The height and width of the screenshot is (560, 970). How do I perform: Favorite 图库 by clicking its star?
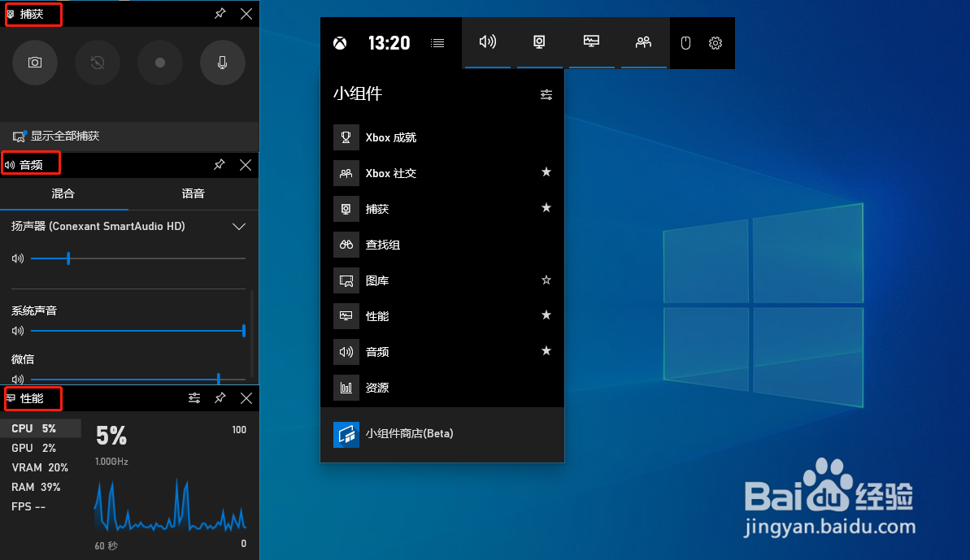click(546, 280)
